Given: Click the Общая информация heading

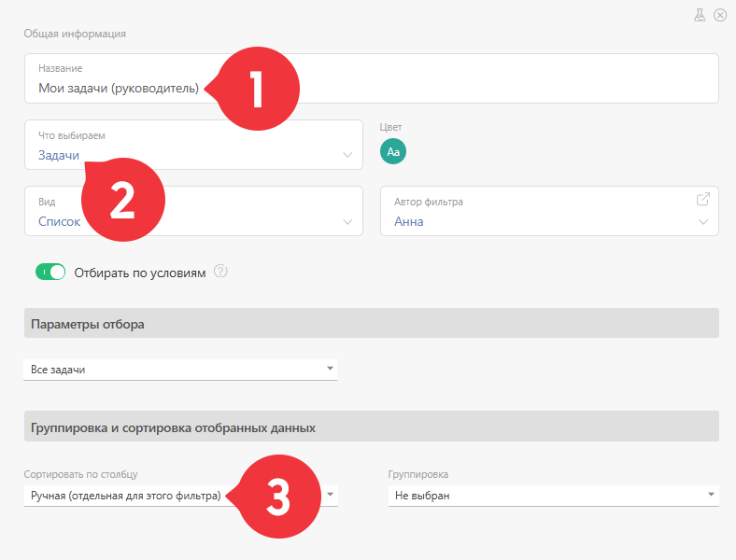Looking at the screenshot, I should (75, 34).
